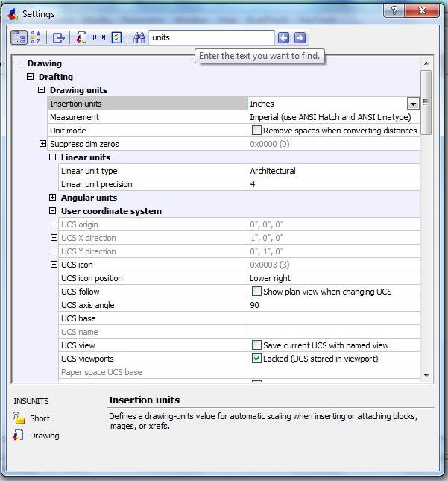Switch to categorized view icon
Viewport: 448px width, 481px height.
pos(19,37)
